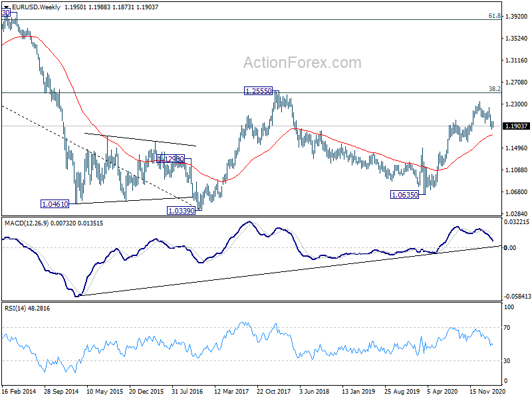Click the 1.02840 price axis value
The image size is (532, 399).
[517, 213]
